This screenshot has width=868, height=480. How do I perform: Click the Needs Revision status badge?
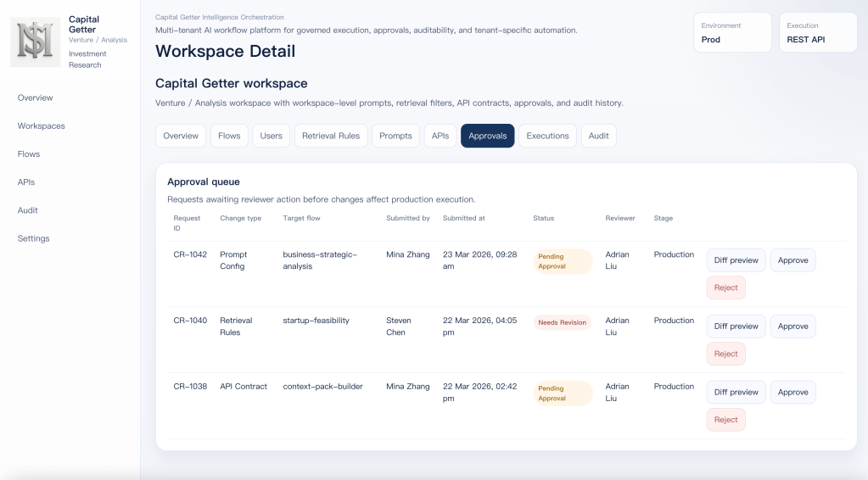pyautogui.click(x=562, y=322)
